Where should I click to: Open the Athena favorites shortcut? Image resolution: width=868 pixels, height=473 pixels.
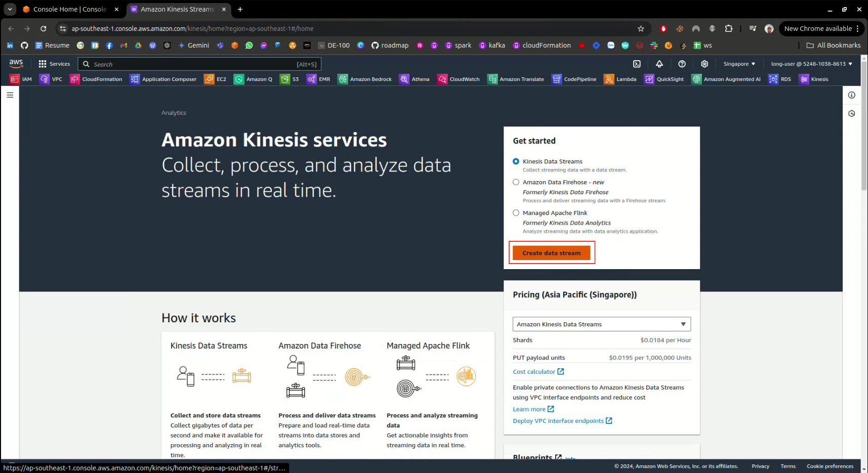[414, 79]
